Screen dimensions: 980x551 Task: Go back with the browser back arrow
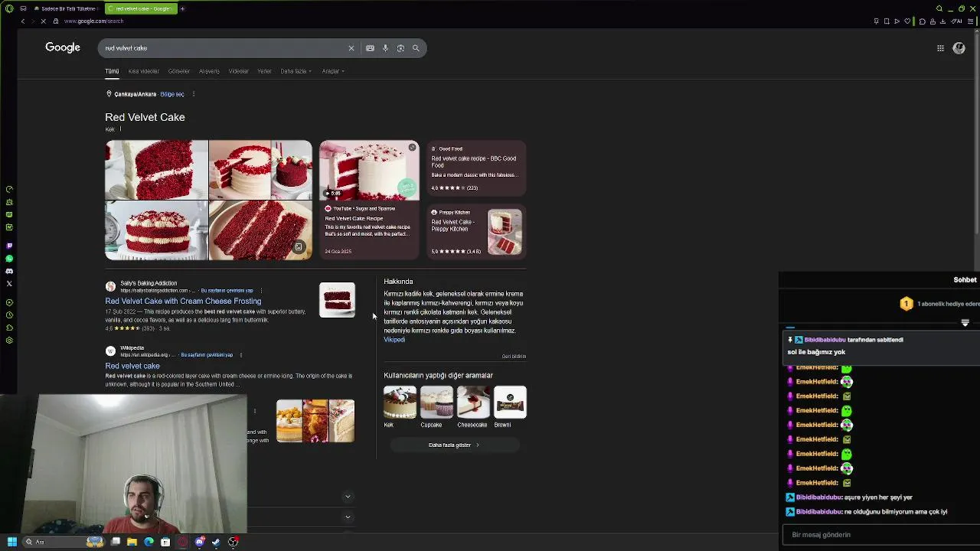pos(23,21)
